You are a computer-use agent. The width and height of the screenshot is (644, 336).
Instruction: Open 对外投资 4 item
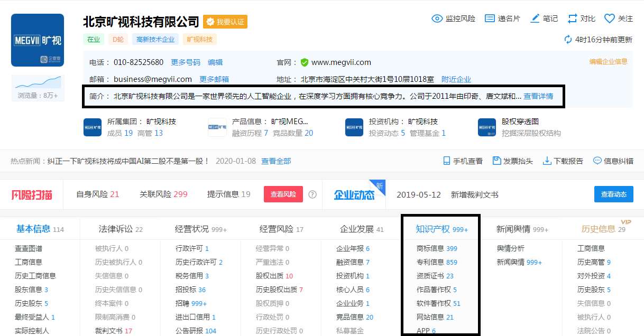(594, 276)
